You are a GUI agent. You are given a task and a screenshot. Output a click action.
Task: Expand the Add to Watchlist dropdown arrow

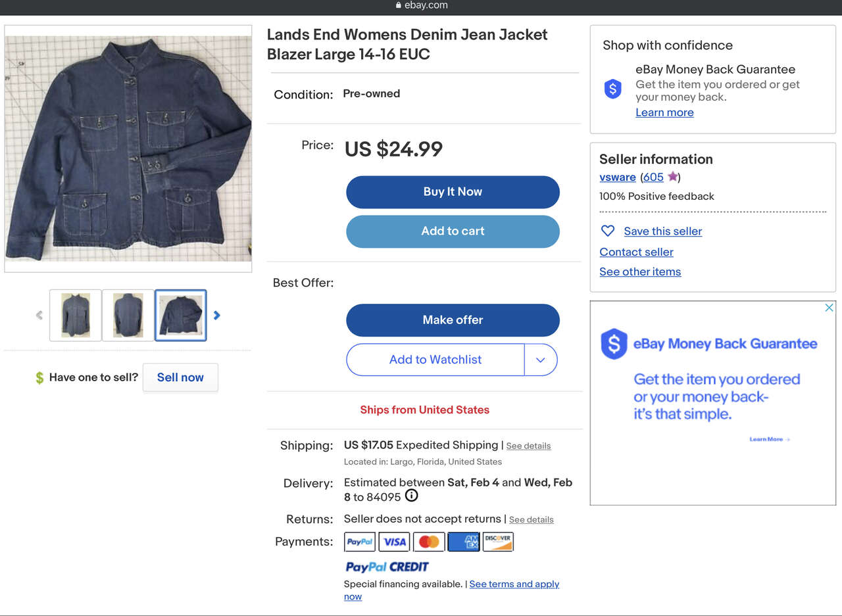[541, 360]
